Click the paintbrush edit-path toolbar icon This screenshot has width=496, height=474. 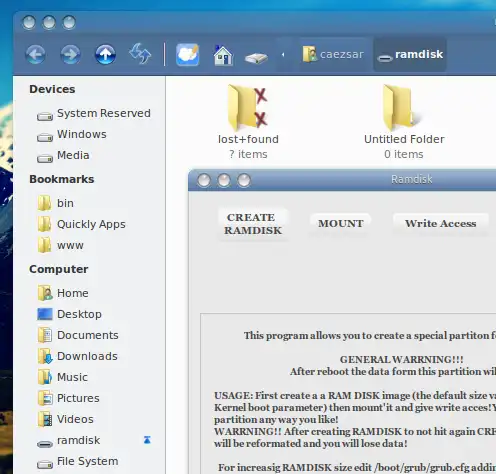[x=188, y=54]
